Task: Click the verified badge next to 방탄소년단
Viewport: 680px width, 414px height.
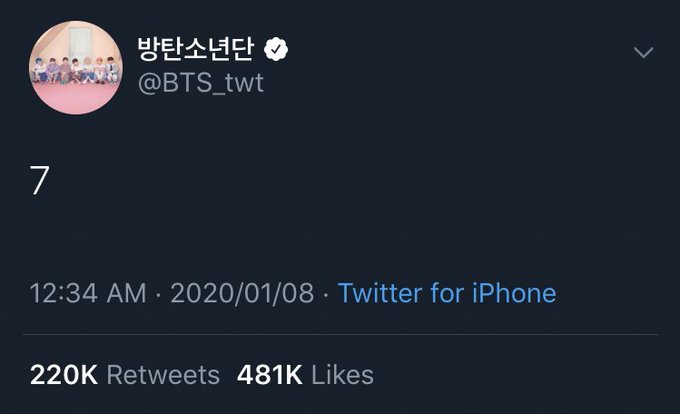Action: tap(276, 49)
